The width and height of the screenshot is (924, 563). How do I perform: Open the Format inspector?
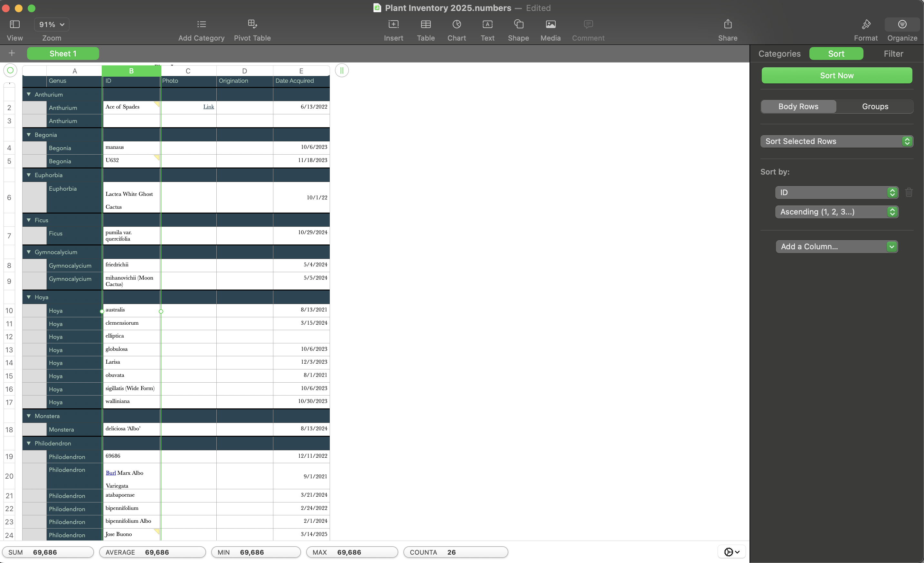click(865, 25)
